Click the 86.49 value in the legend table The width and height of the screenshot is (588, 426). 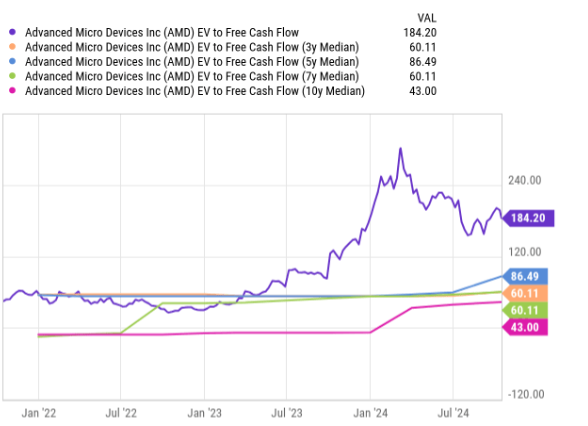[423, 62]
